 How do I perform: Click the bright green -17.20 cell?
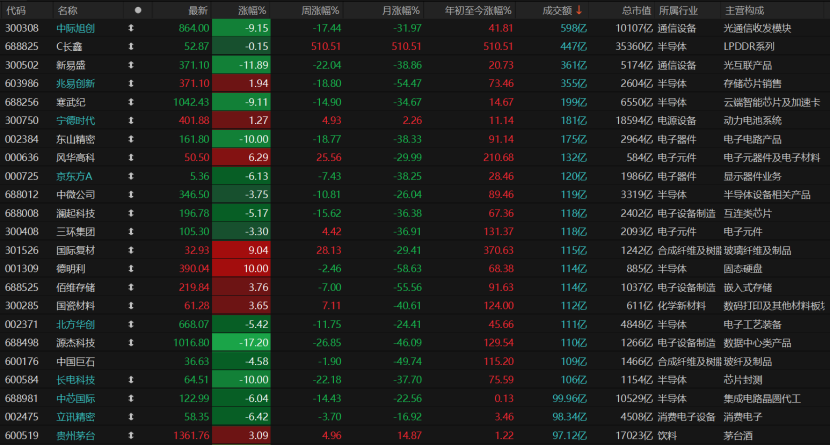tap(242, 343)
